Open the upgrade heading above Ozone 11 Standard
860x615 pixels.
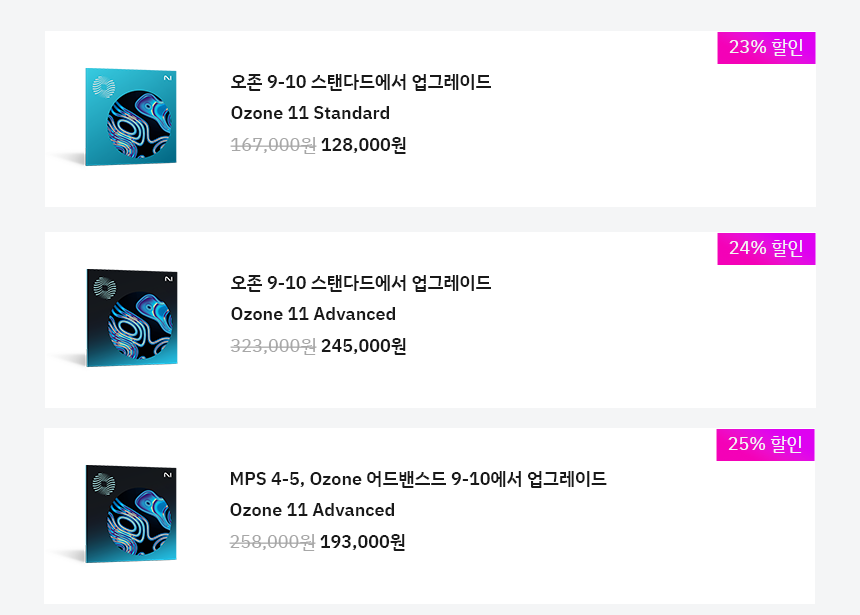[360, 82]
